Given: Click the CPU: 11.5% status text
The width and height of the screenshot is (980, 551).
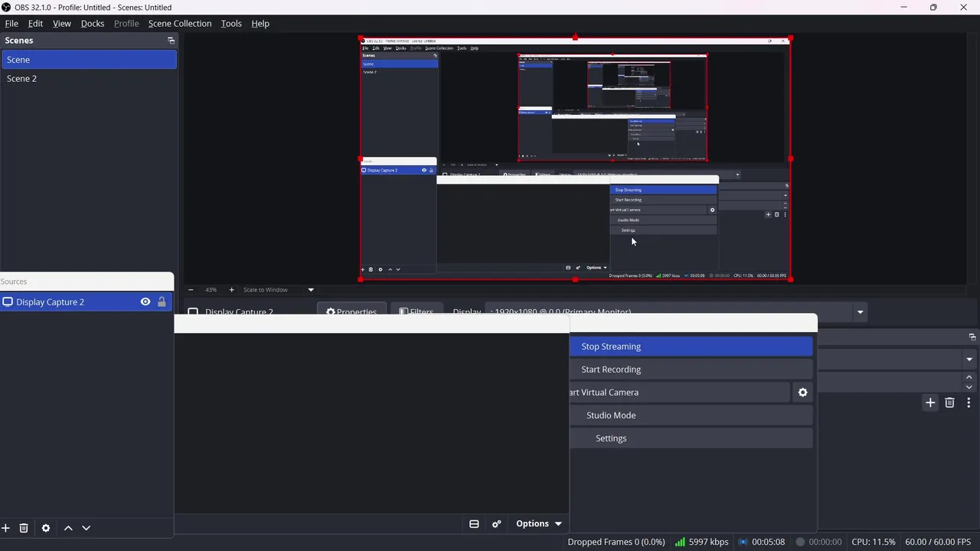Looking at the screenshot, I should tap(873, 542).
